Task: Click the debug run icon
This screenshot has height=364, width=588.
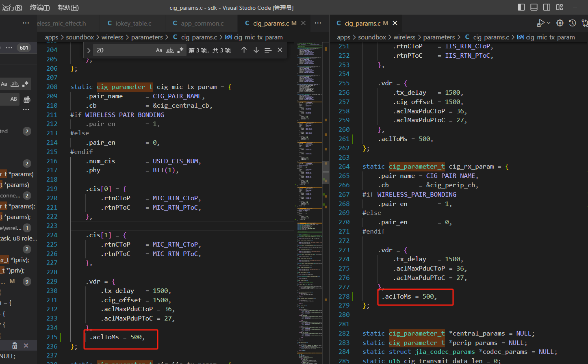Action: coord(540,23)
